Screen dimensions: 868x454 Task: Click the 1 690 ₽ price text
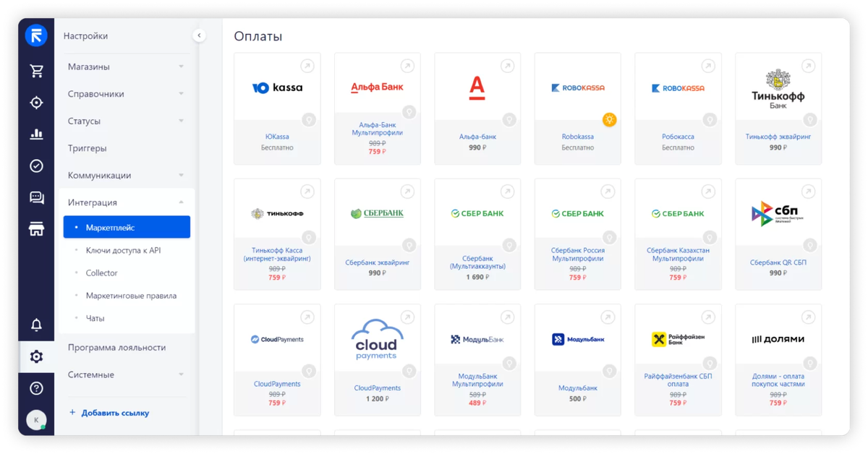(477, 277)
